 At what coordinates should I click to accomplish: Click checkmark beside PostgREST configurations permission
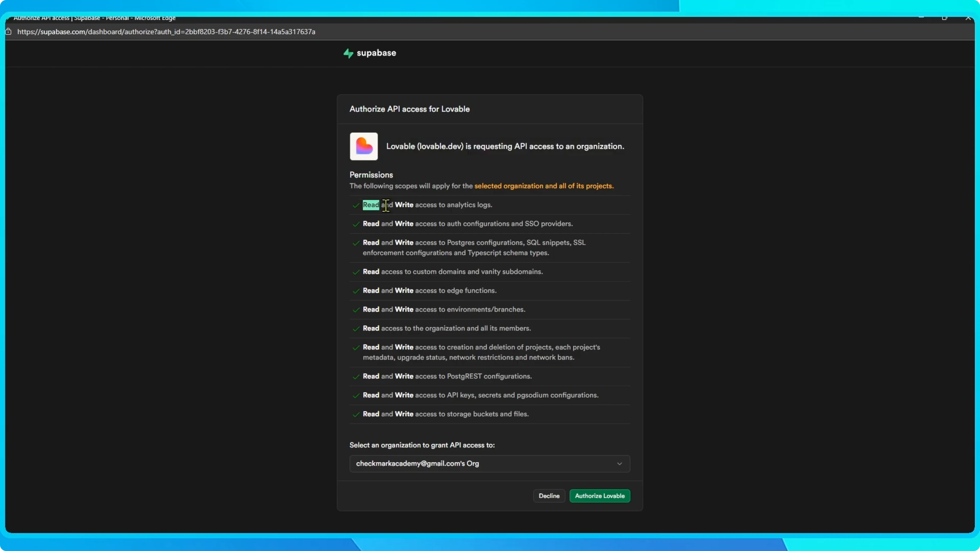pyautogui.click(x=356, y=377)
